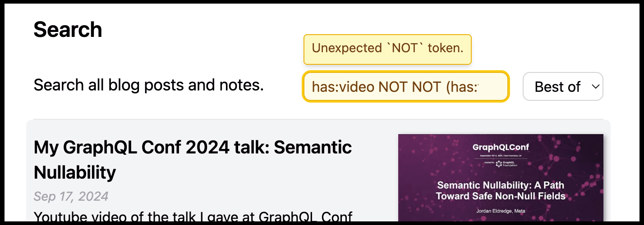
Task: Click the word Nullability in post title
Action: [x=75, y=172]
